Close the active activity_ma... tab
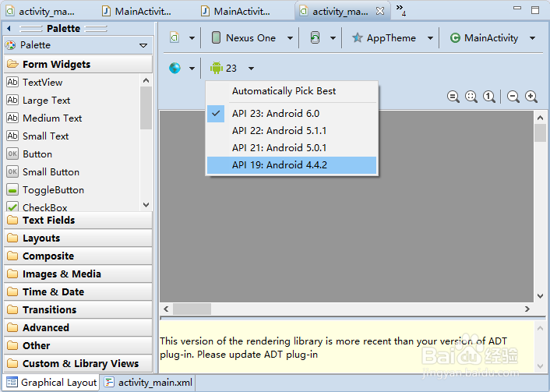 tap(380, 11)
